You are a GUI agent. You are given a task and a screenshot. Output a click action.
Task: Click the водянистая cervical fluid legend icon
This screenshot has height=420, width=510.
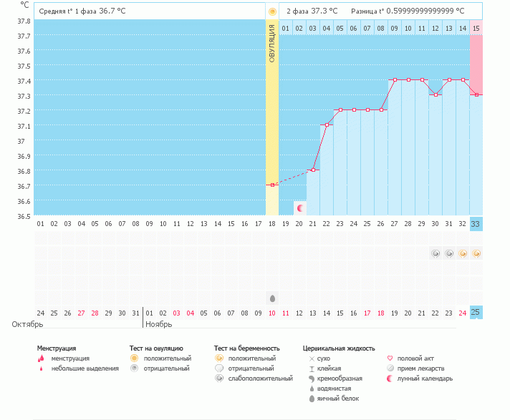point(311,388)
